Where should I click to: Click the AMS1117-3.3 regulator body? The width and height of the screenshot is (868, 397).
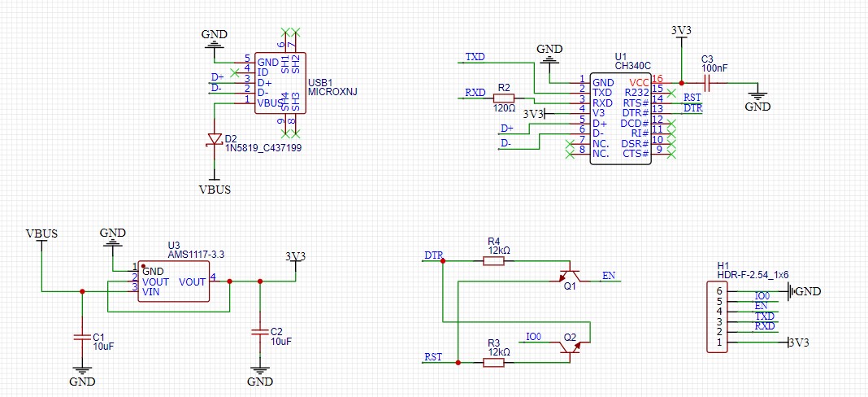coord(171,281)
